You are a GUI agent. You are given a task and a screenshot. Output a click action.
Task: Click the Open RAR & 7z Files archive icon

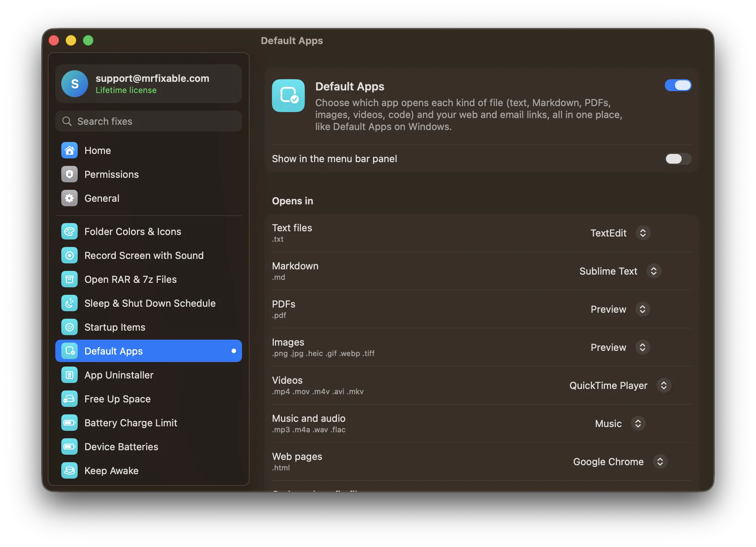click(x=69, y=279)
